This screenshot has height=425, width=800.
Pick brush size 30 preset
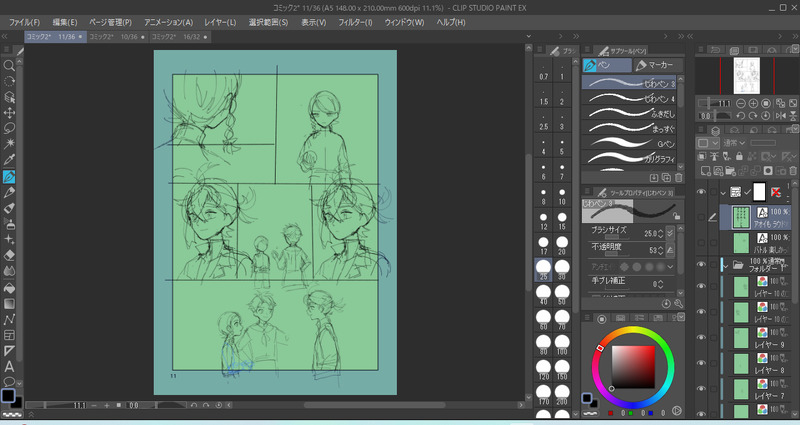pyautogui.click(x=562, y=269)
